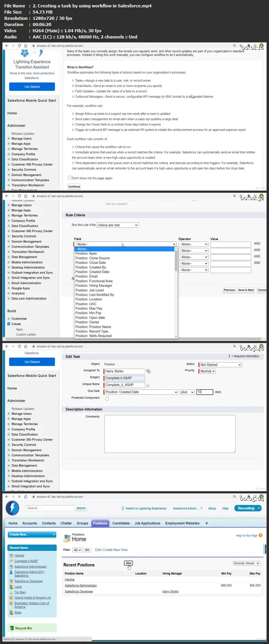Open the Priority dropdown showing Normal

click(x=208, y=371)
